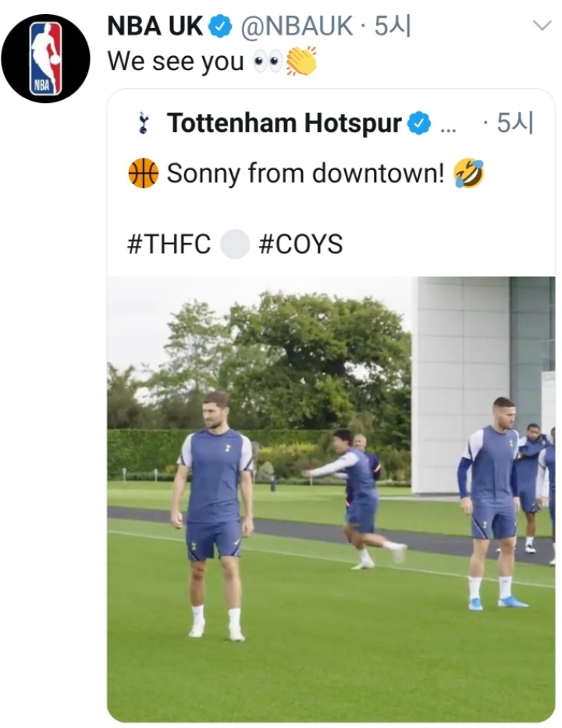Viewport: 562px width, 728px height.
Task: Click the grey circle emoji between hashtags
Action: 234,244
